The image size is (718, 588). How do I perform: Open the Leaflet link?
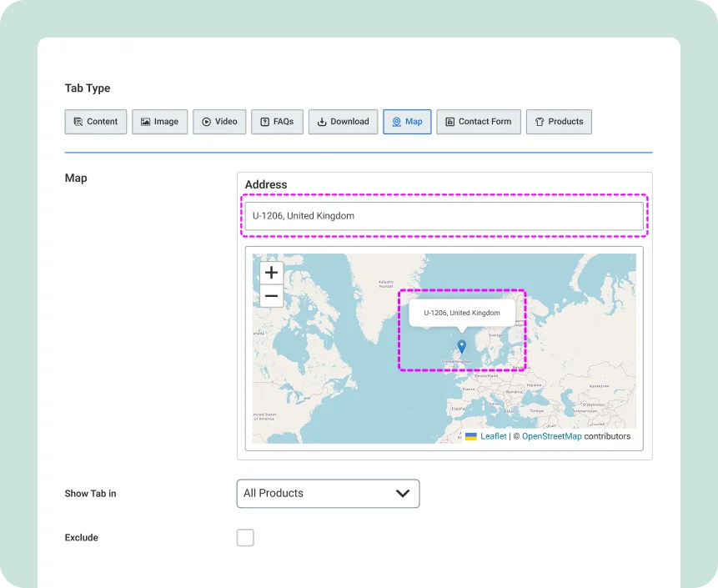(493, 436)
